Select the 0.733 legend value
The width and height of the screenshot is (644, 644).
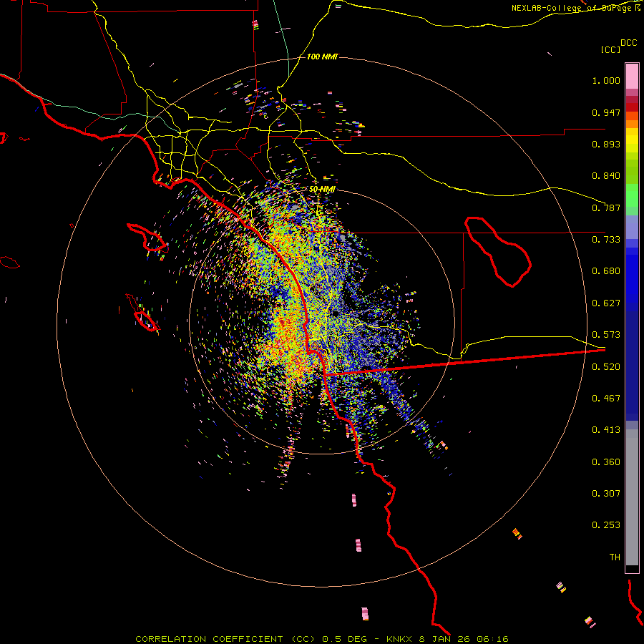(606, 240)
